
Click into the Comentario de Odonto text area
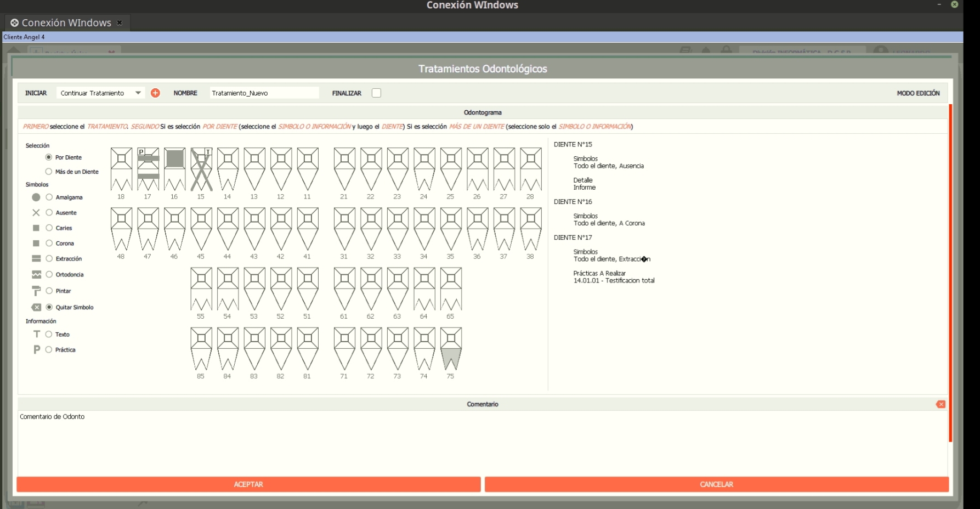[x=483, y=443]
